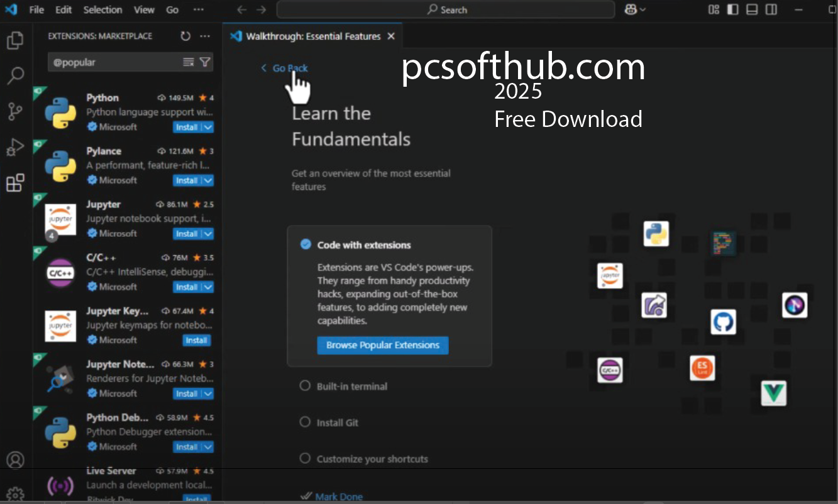The width and height of the screenshot is (838, 504).
Task: Open Customize Layout icon in title bar
Action: [714, 9]
